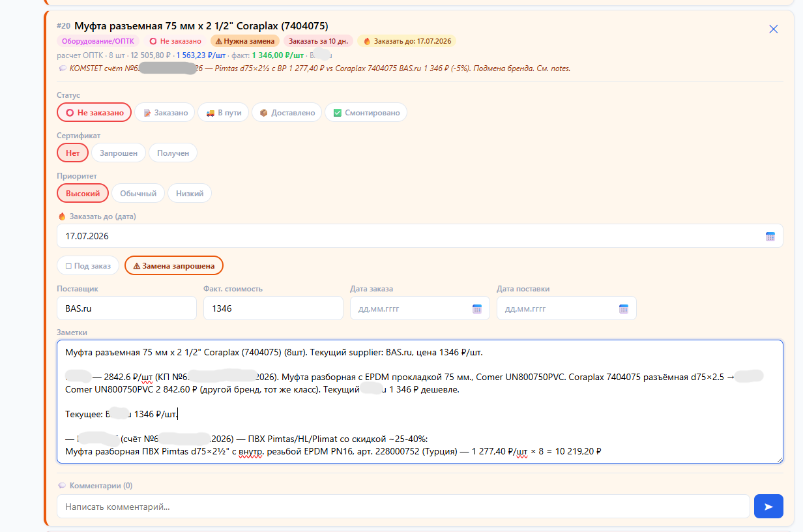Set status to Доставлено

tap(287, 113)
